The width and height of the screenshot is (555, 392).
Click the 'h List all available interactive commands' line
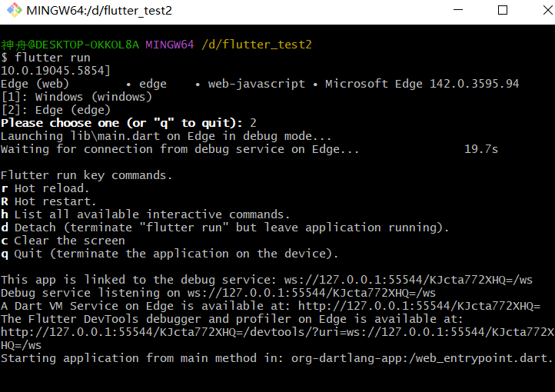pos(145,214)
